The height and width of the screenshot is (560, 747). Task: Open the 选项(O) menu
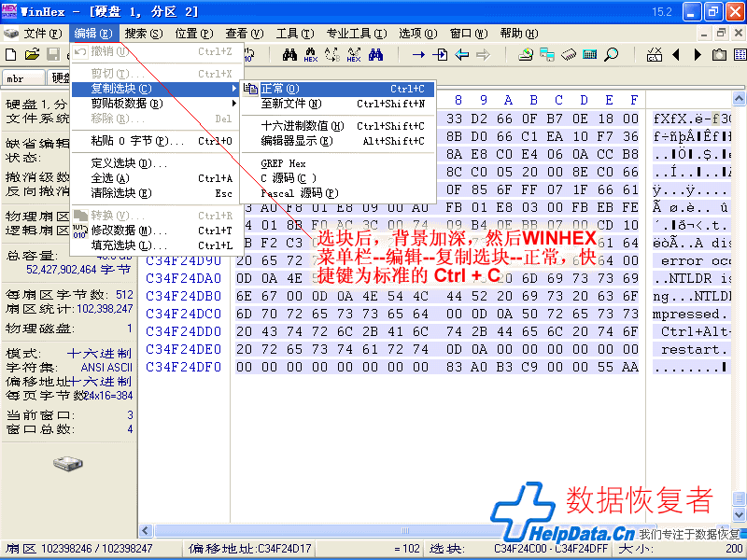pyautogui.click(x=417, y=34)
